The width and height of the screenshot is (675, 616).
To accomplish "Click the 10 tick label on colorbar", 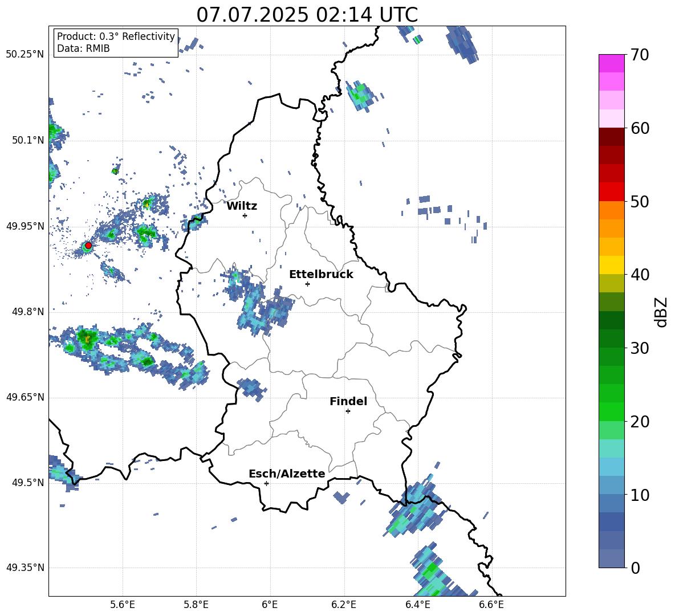I will (x=640, y=495).
